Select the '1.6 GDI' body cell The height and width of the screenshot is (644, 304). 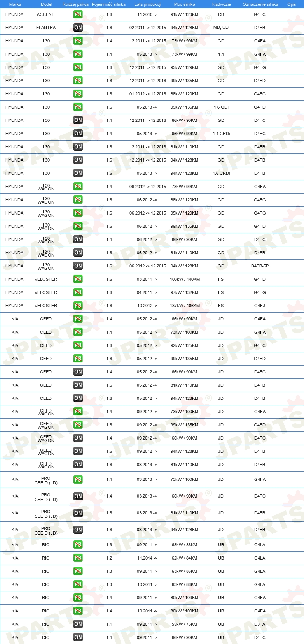click(x=221, y=107)
